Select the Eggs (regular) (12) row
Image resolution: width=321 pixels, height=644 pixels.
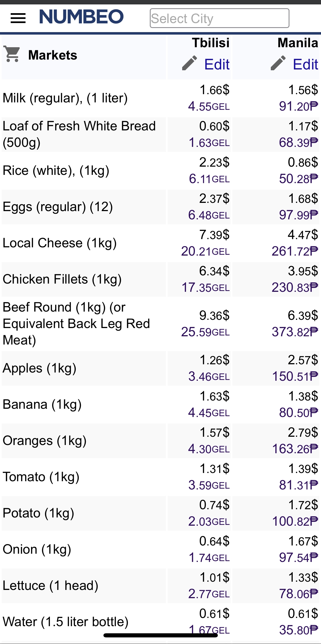[58, 207]
